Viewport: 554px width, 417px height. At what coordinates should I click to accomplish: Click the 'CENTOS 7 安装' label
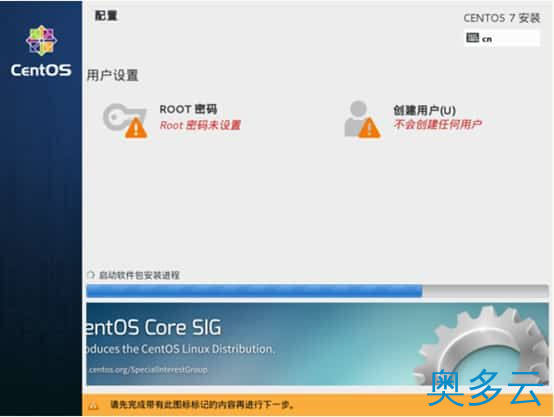click(x=502, y=18)
